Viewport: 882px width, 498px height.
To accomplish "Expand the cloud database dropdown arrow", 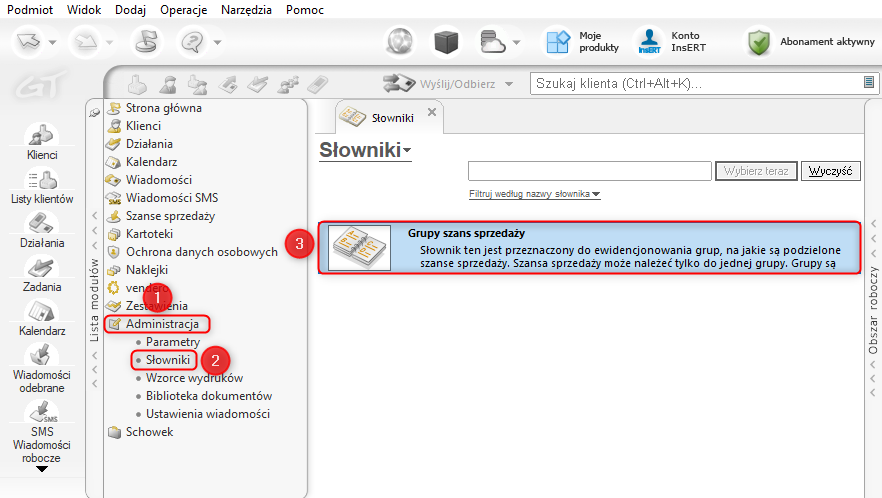I will click(x=516, y=42).
